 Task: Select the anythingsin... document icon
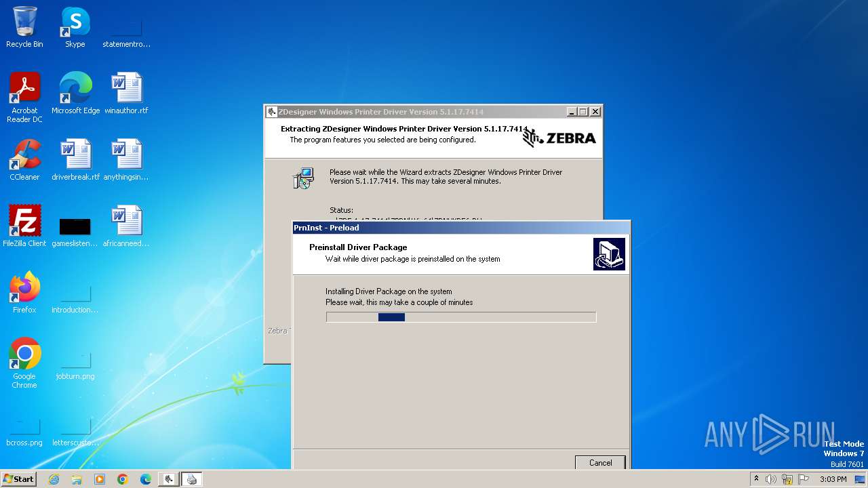pyautogui.click(x=126, y=159)
